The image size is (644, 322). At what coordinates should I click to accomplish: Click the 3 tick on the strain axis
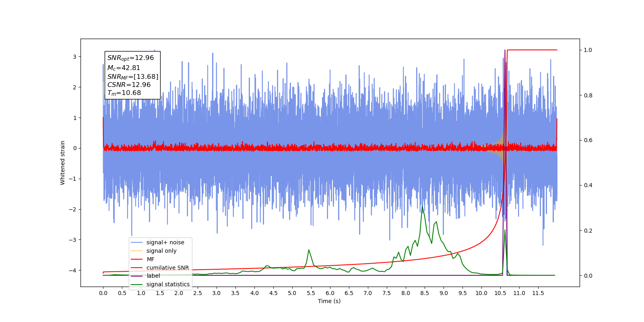tap(74, 57)
